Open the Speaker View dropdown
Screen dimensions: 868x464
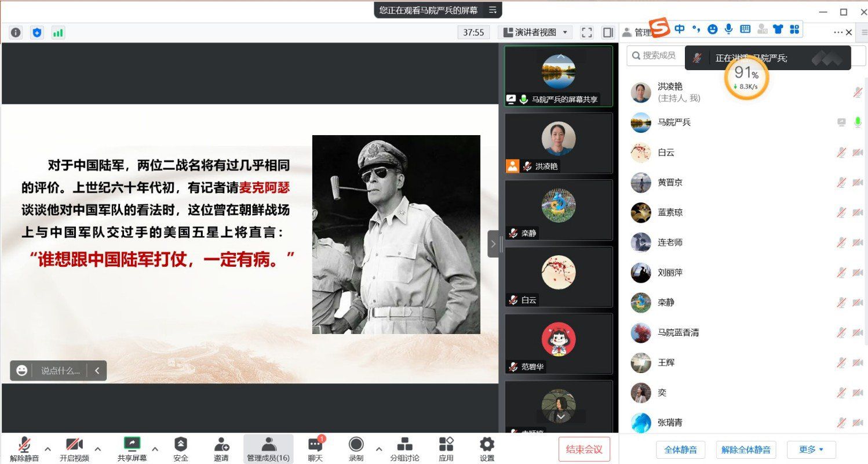535,32
